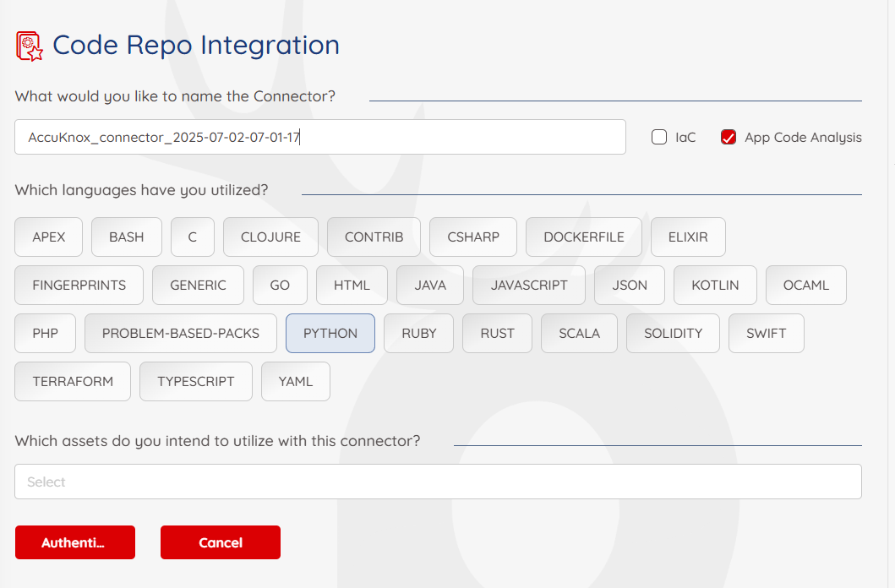Select the YAML language chip

pyautogui.click(x=296, y=382)
